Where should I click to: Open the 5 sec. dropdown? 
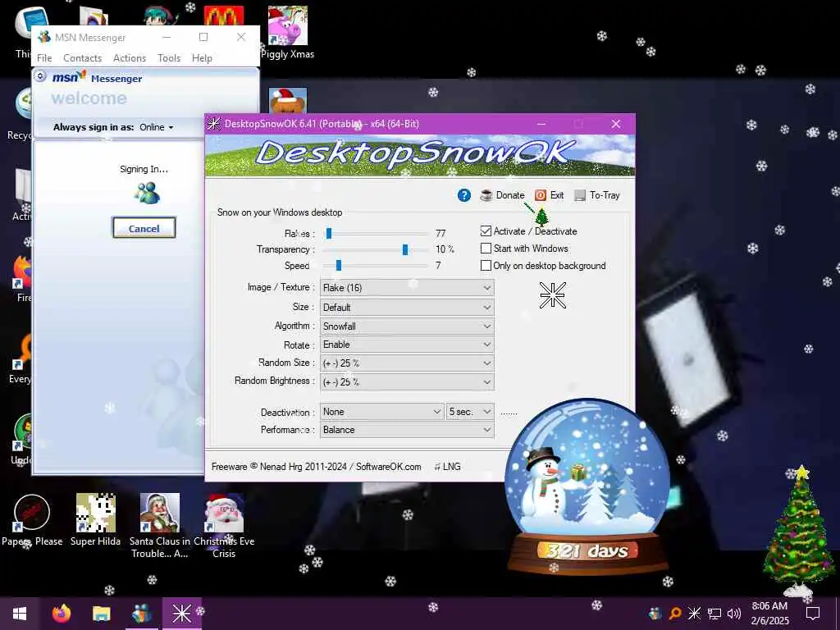click(470, 412)
